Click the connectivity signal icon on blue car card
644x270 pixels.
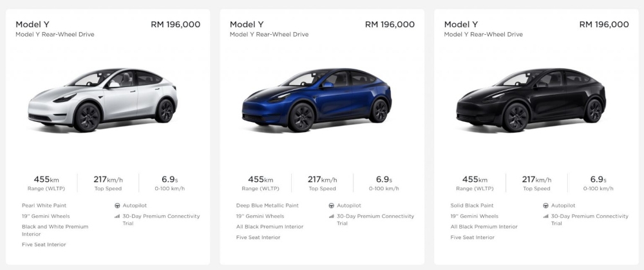[331, 217]
